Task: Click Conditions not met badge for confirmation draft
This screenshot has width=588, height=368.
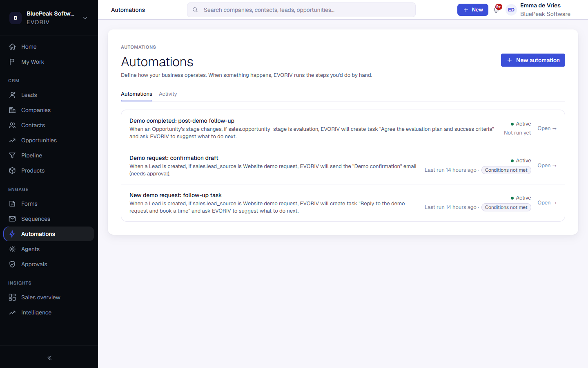Action: (506, 170)
